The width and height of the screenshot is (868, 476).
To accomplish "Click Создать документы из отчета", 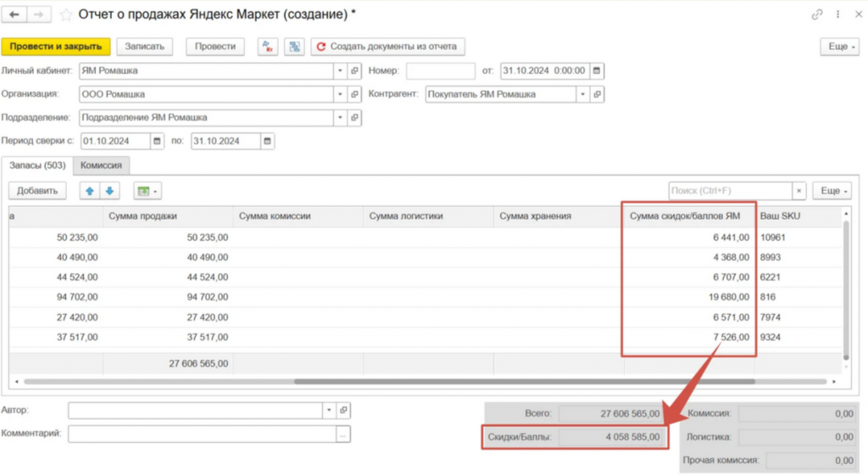I will coord(387,47).
